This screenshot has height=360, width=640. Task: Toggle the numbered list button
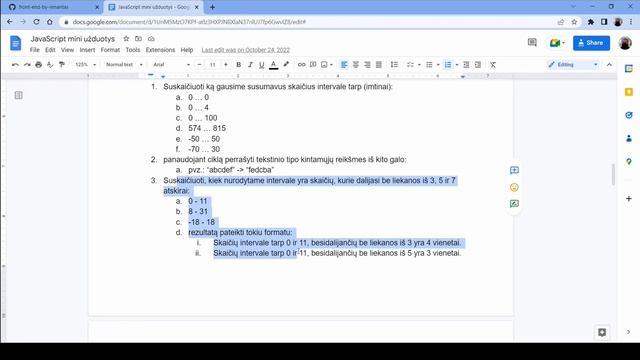coord(448,64)
